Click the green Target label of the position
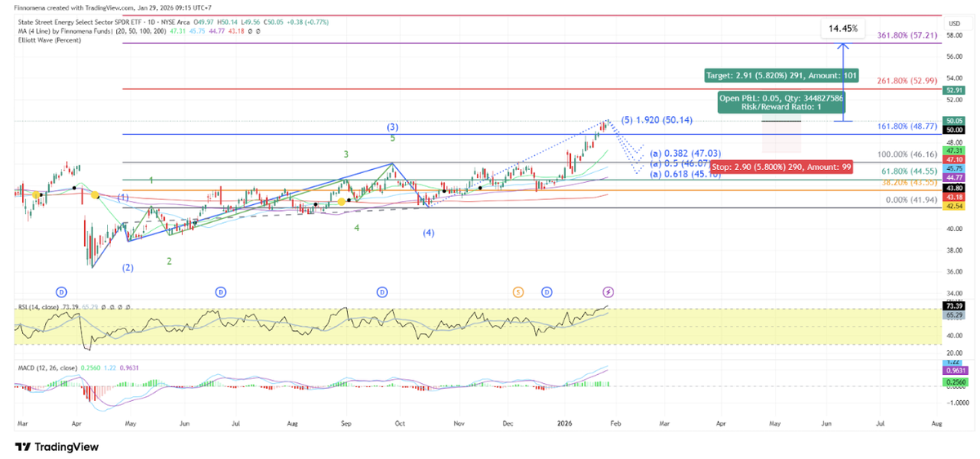The image size is (980, 459). tap(781, 75)
